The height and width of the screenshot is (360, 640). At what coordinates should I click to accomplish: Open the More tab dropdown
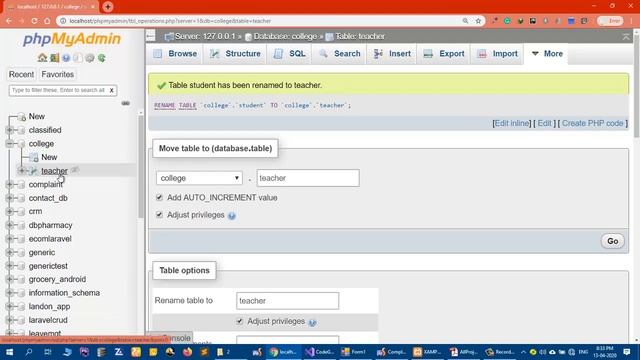coord(547,54)
